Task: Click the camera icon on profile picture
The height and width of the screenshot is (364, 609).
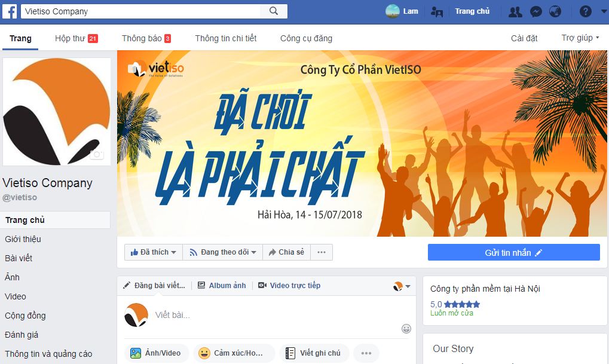Action: [97, 155]
